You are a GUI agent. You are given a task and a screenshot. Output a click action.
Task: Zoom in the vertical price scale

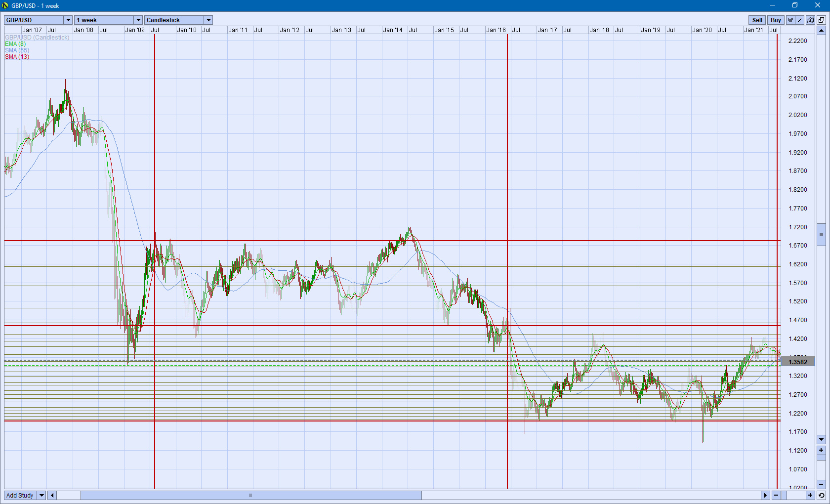[821, 450]
